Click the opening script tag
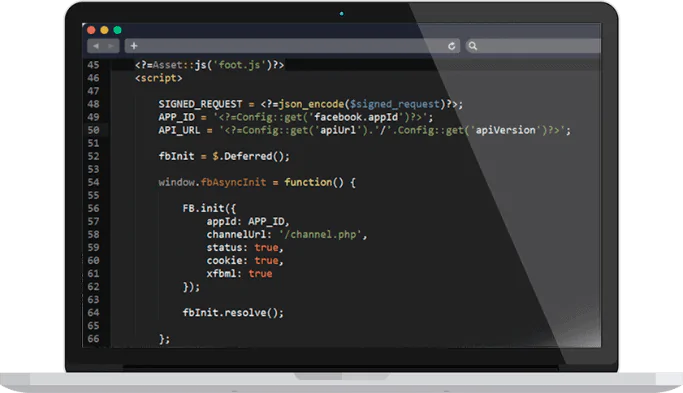This screenshot has width=683, height=393. coord(159,78)
